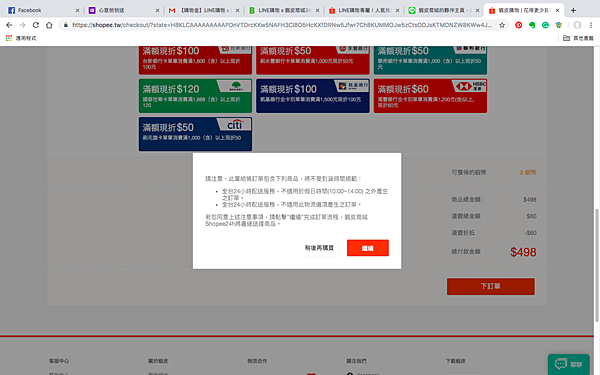600x375 pixels.
Task: Select the red $50 middle coupon
Action: tap(313, 60)
